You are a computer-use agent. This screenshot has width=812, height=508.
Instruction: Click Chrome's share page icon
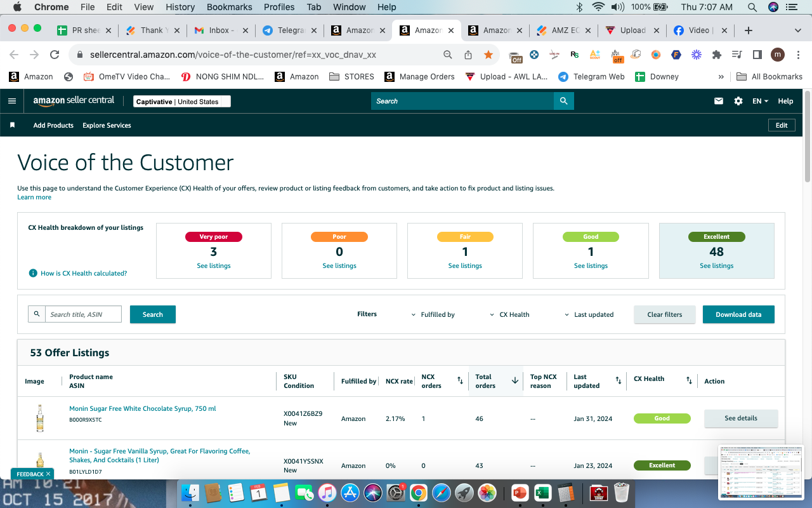point(468,55)
